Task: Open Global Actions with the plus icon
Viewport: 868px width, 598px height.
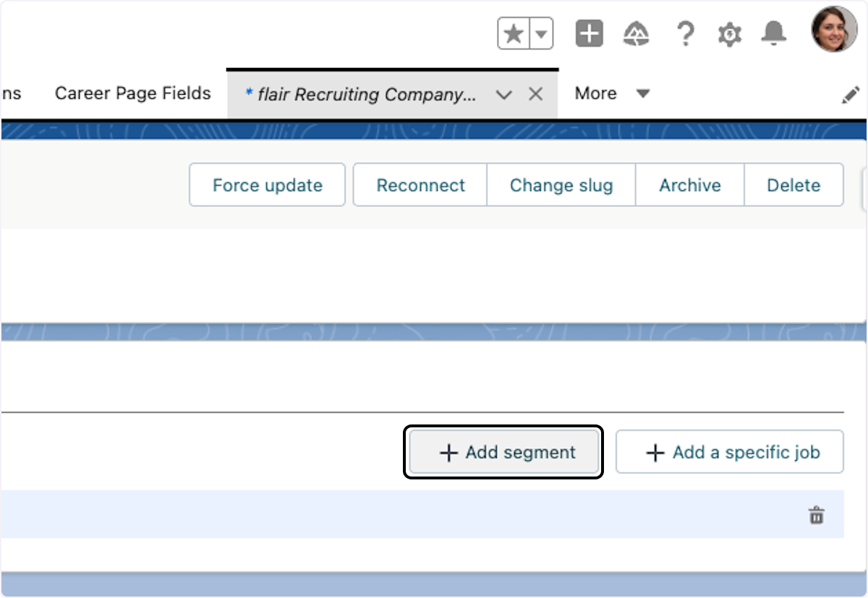Action: point(588,33)
